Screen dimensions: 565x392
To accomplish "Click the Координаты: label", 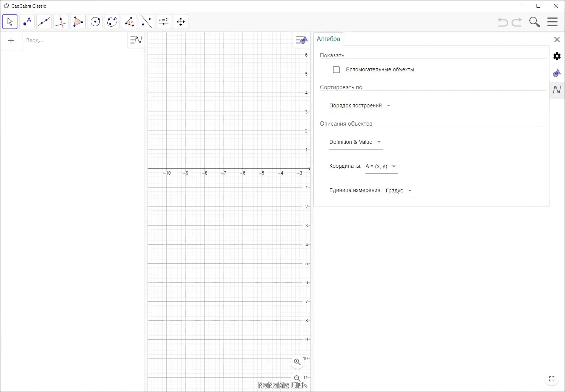I will [345, 166].
